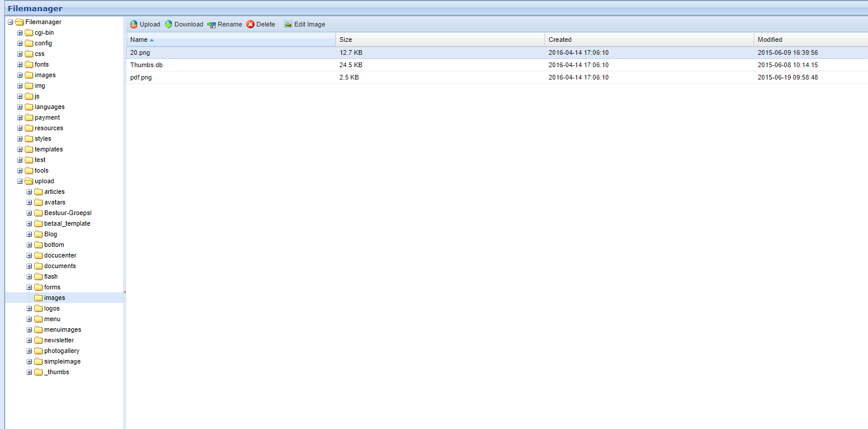The width and height of the screenshot is (868, 429).
Task: Click the _thumbs folder icon
Action: 38,372
